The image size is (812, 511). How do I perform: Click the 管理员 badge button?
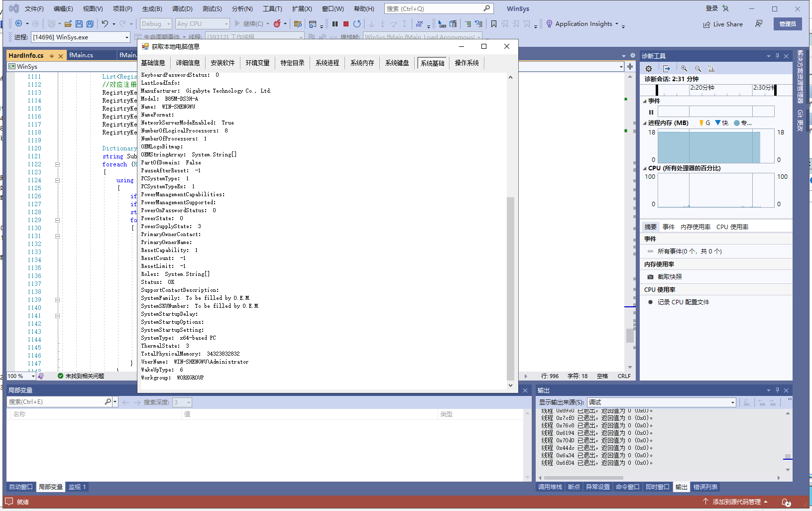point(788,24)
